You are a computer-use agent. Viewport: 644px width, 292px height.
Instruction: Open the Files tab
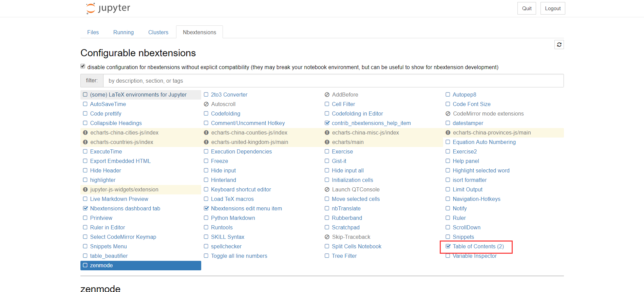click(x=93, y=32)
